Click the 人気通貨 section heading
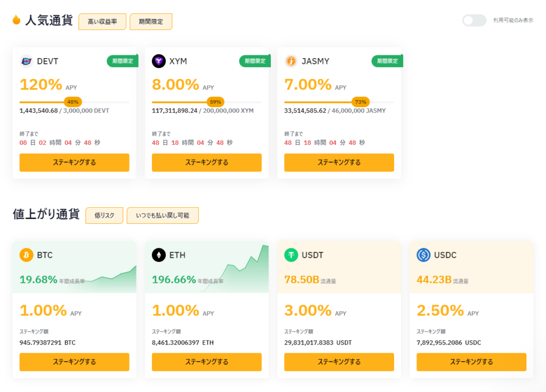The image size is (546, 392). pyautogui.click(x=49, y=20)
